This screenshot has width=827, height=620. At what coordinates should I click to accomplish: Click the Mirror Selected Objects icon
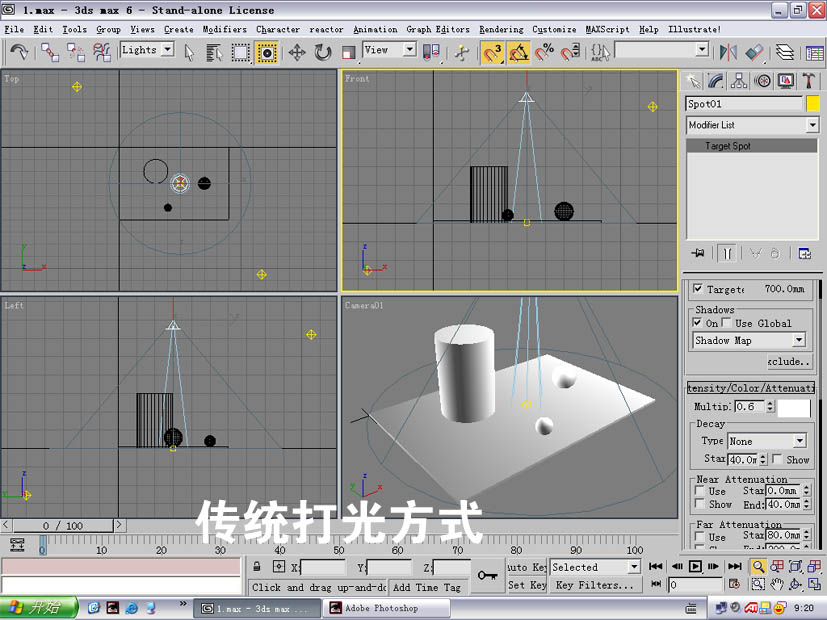click(x=728, y=52)
